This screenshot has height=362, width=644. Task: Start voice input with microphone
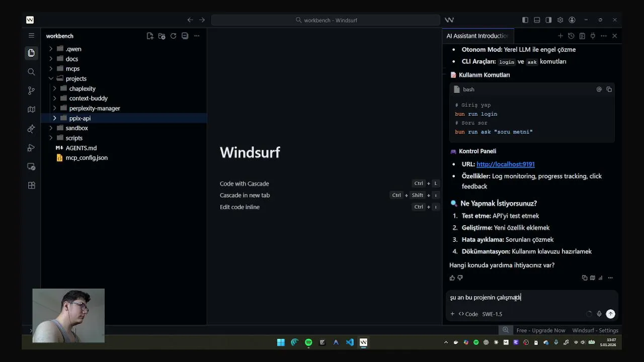(x=599, y=314)
